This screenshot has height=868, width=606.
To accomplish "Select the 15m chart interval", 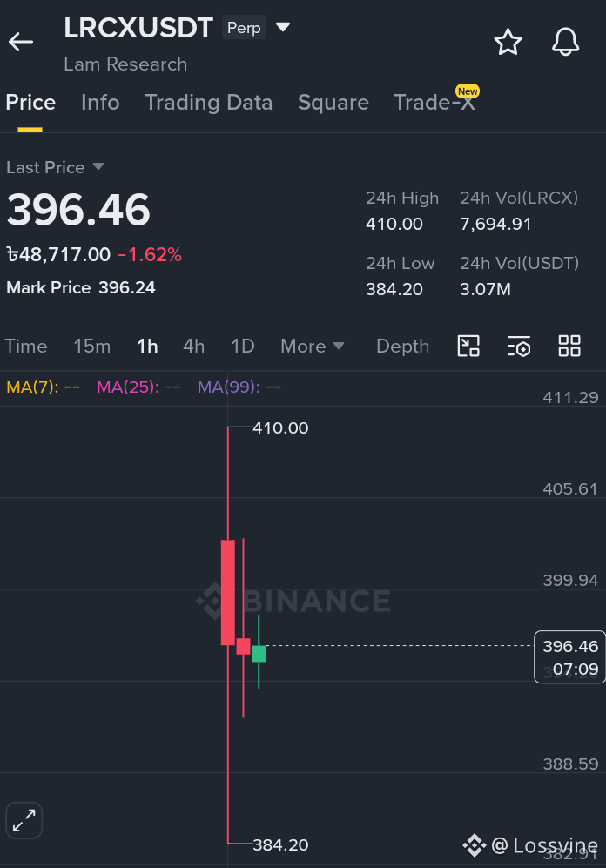I will (x=92, y=346).
